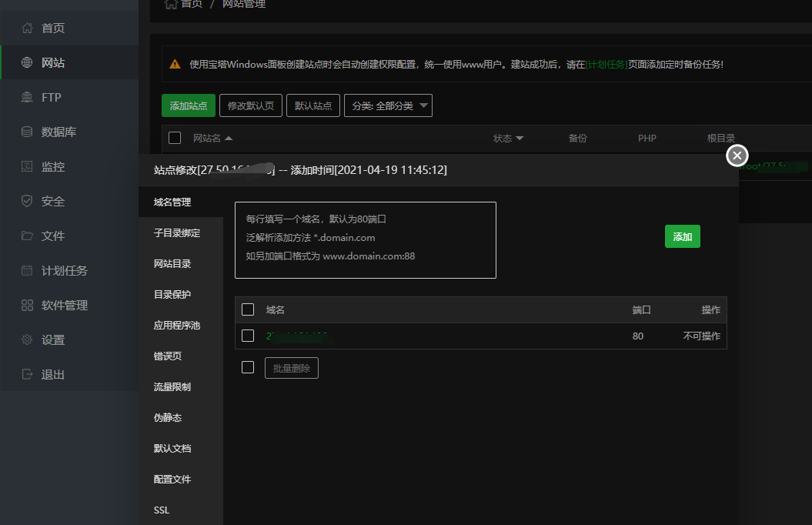Click the green 添加 domain button
The height and width of the screenshot is (525, 812).
pyautogui.click(x=683, y=236)
